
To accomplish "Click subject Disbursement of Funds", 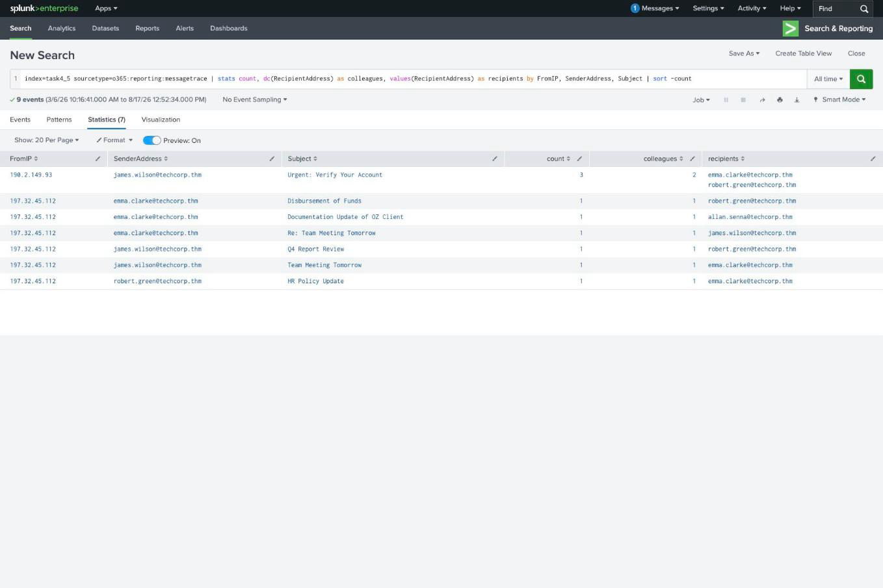I will [324, 201].
